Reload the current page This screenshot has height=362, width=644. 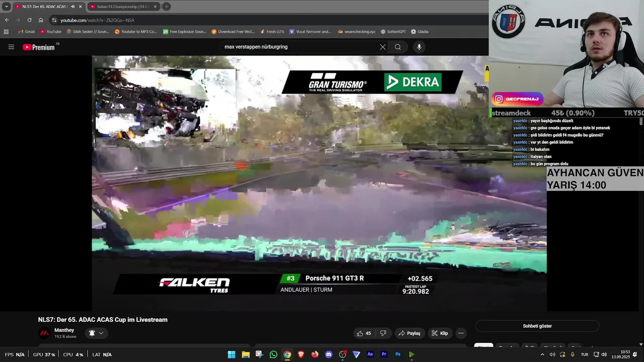[29, 20]
